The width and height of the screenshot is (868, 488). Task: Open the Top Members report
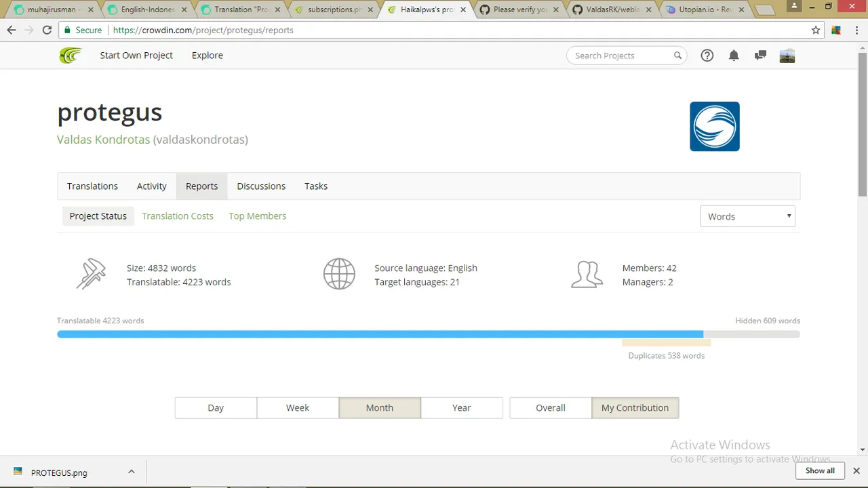click(257, 216)
